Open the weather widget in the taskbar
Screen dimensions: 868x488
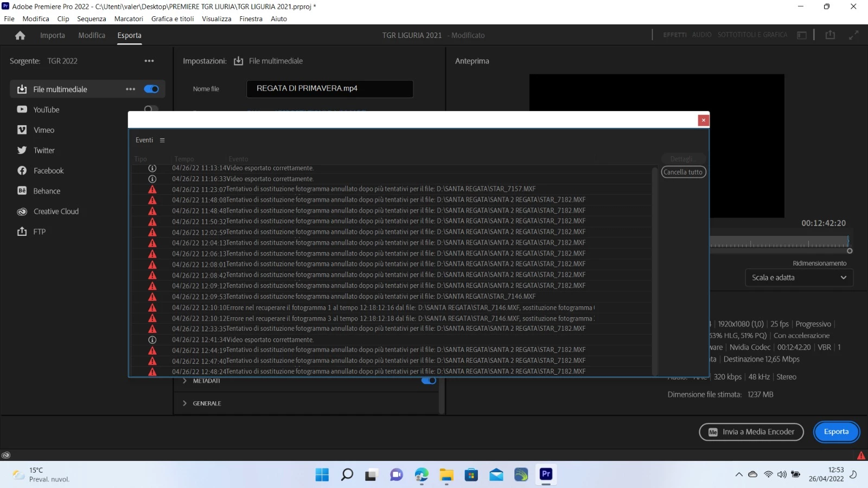[x=42, y=474]
